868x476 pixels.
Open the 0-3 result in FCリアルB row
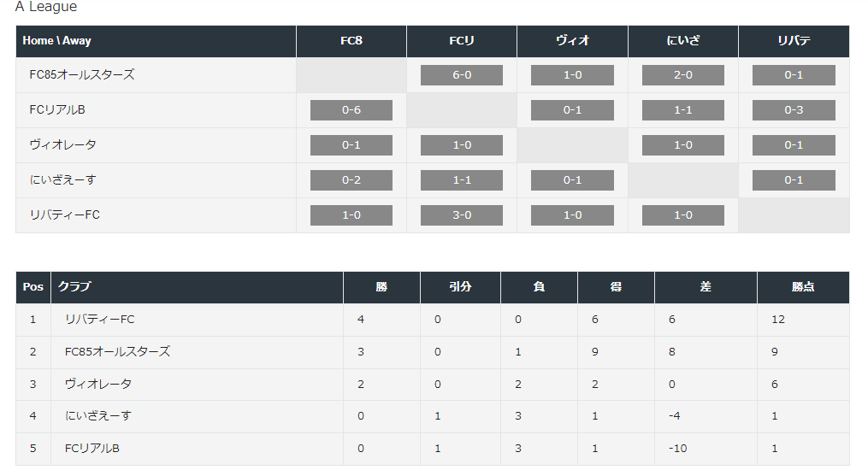794,110
